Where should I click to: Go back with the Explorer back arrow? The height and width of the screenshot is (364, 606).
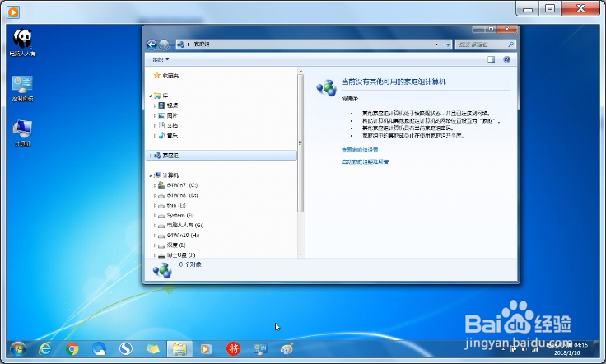coord(151,44)
